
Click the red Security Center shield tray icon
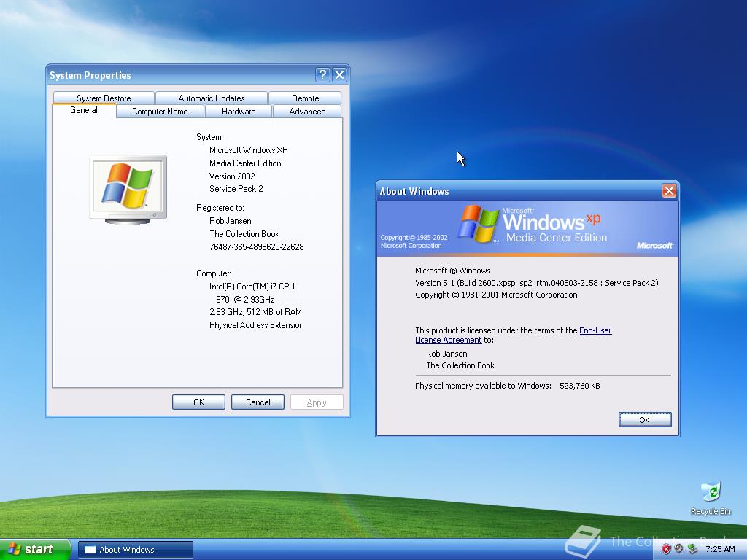(666, 549)
